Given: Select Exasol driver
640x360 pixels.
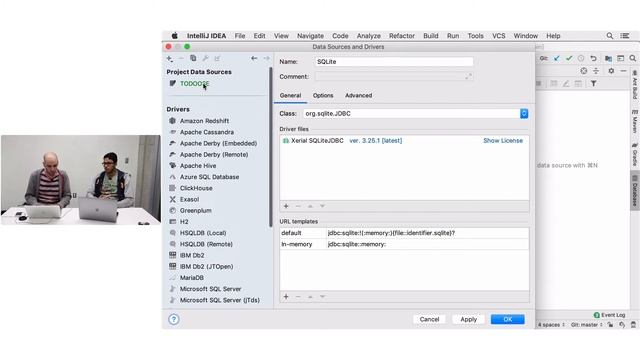Looking at the screenshot, I should point(189,199).
